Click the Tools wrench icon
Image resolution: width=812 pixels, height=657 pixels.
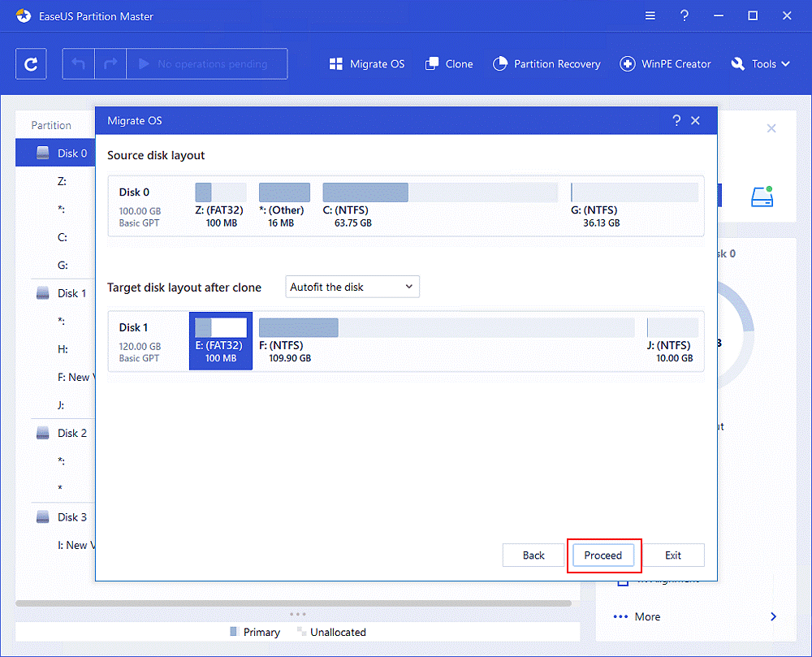pyautogui.click(x=738, y=63)
